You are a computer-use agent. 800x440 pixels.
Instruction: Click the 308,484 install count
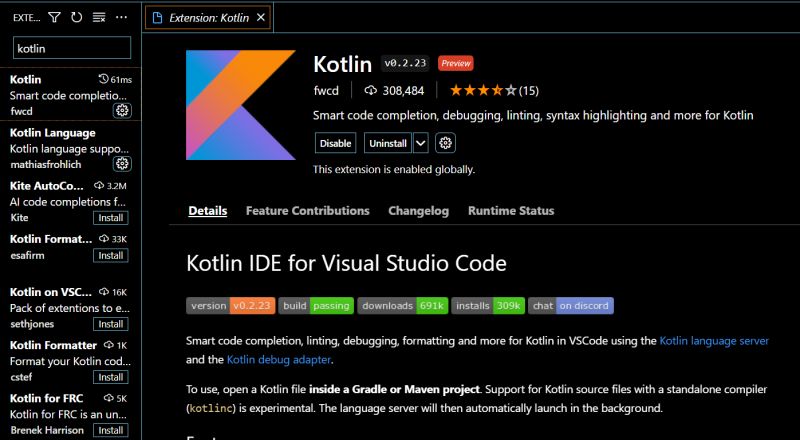tap(403, 91)
